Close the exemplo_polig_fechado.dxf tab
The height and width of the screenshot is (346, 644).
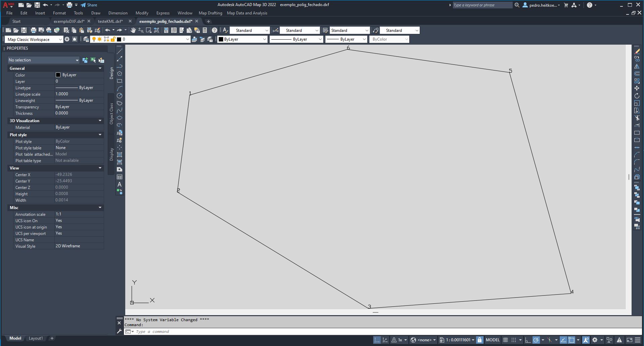[197, 21]
